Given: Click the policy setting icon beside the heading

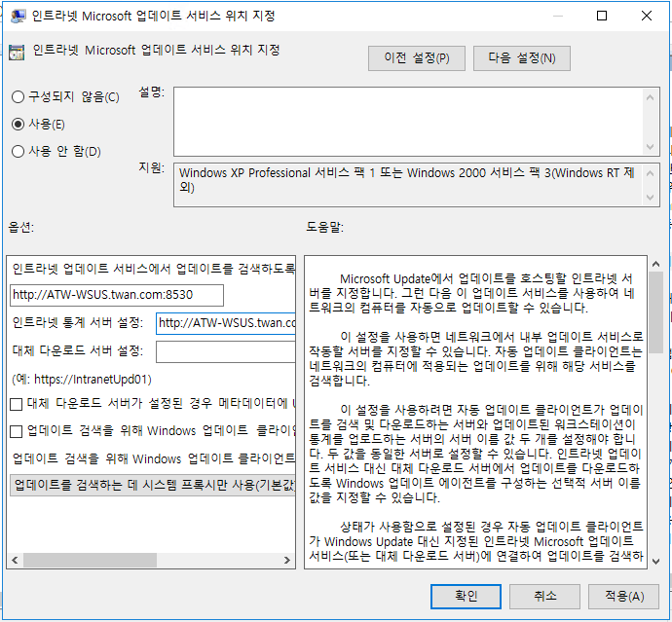Looking at the screenshot, I should tap(17, 52).
